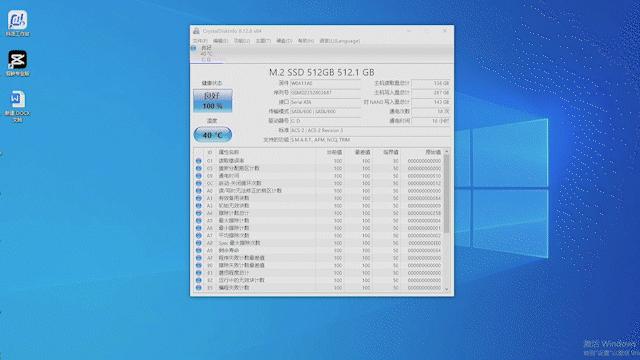Click the 主机写入量总计 value field
The width and height of the screenshot is (640, 360).
click(x=431, y=93)
